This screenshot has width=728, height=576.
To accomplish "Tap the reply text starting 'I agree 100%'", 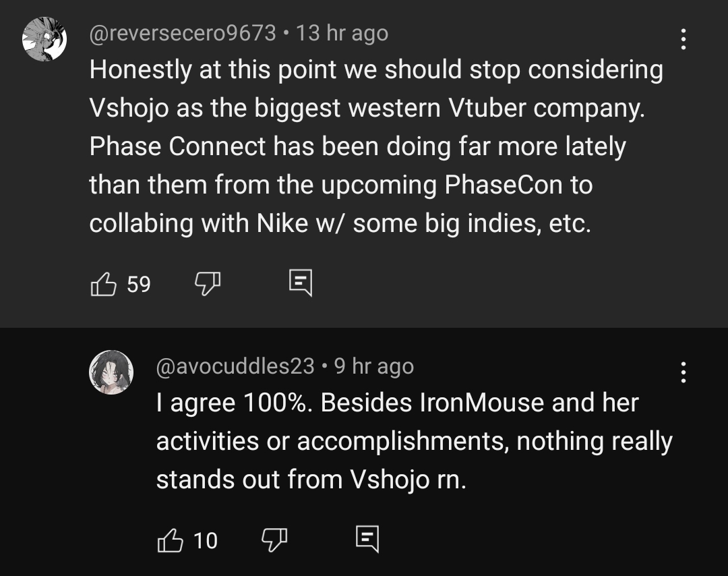I will click(397, 403).
